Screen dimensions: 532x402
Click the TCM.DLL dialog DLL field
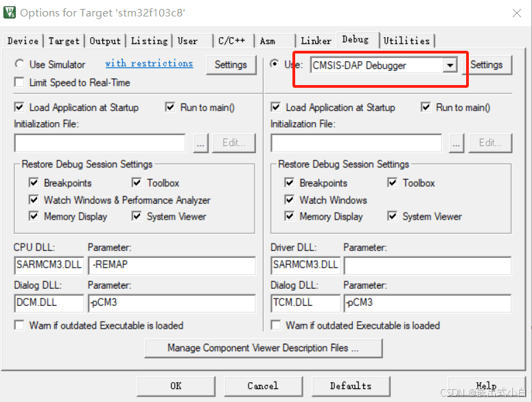tap(305, 303)
